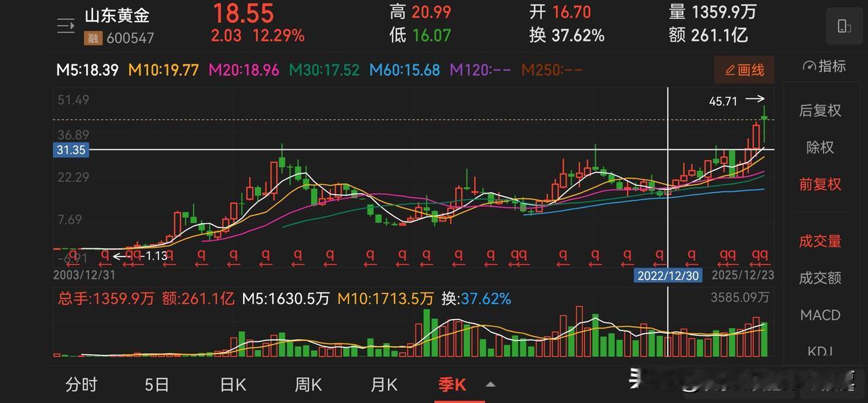The height and width of the screenshot is (403, 868).
Task: Tap the high value 20.99
Action: (431, 12)
